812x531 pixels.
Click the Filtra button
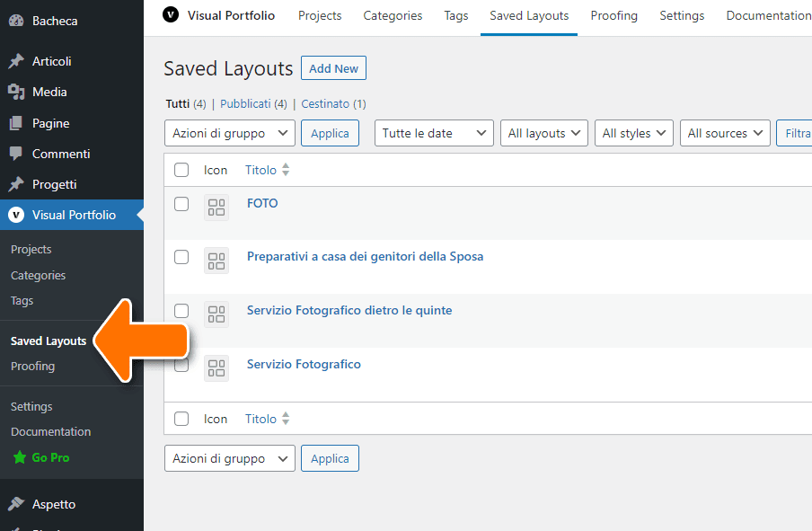coord(794,133)
